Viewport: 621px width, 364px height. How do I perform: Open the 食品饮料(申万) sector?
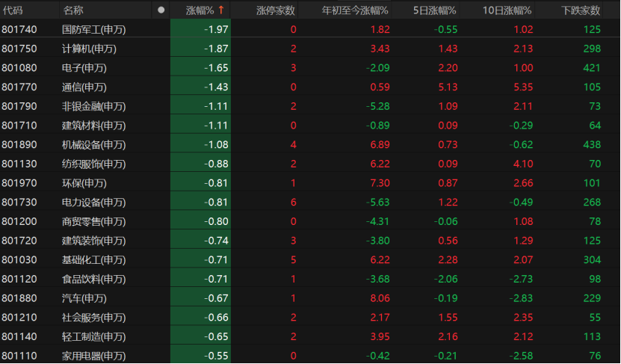tap(94, 279)
